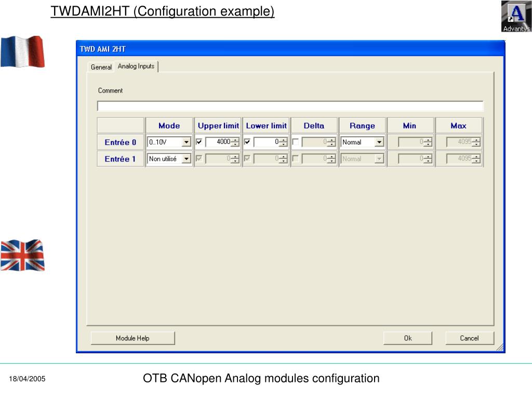This screenshot has height=399, width=532.
Task: Click Entrée 0 Delta spinner arrows
Action: click(x=331, y=142)
